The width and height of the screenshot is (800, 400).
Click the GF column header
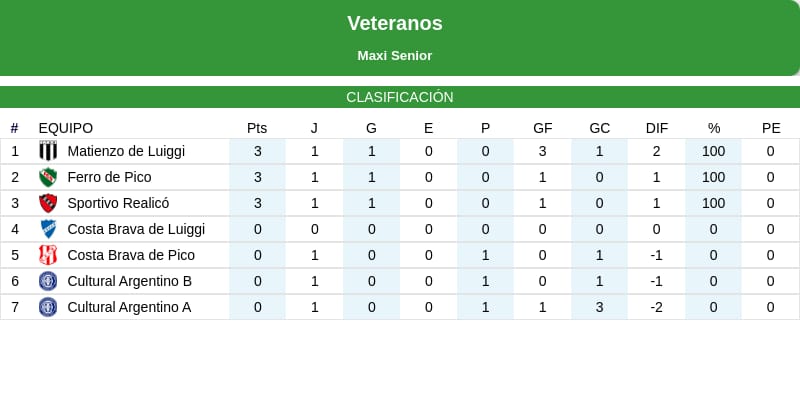pos(543,128)
